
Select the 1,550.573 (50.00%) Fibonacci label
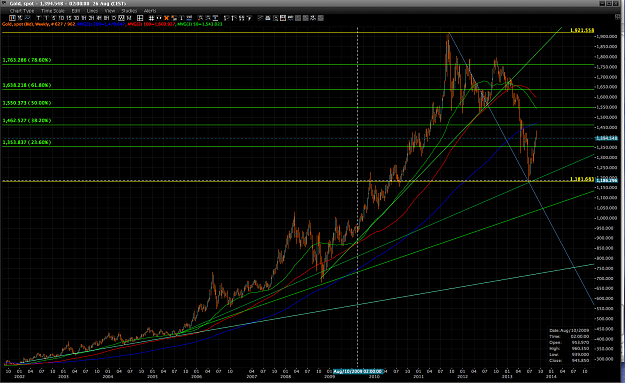pos(27,103)
